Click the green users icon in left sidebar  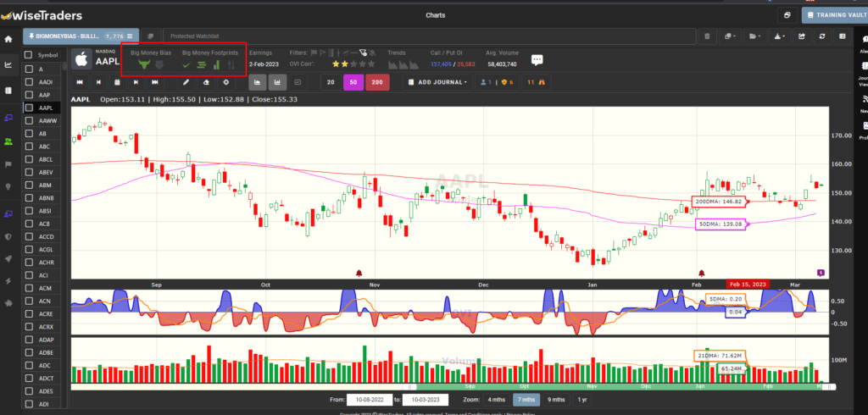[x=8, y=141]
